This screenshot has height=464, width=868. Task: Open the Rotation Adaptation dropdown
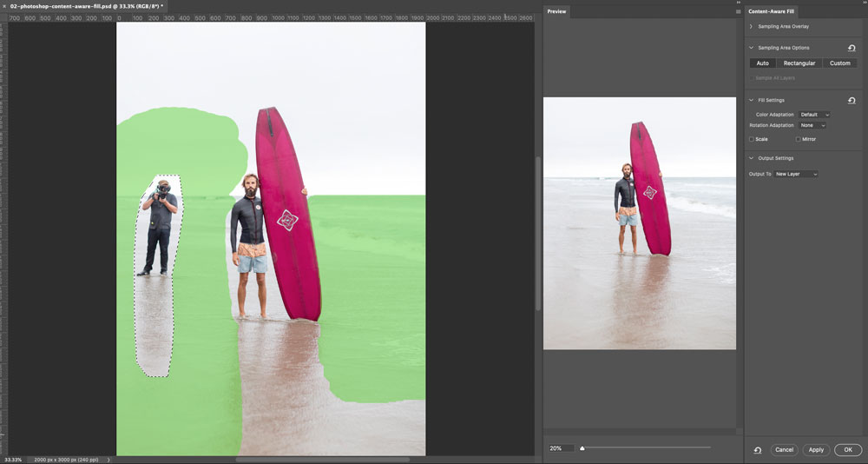(x=812, y=125)
